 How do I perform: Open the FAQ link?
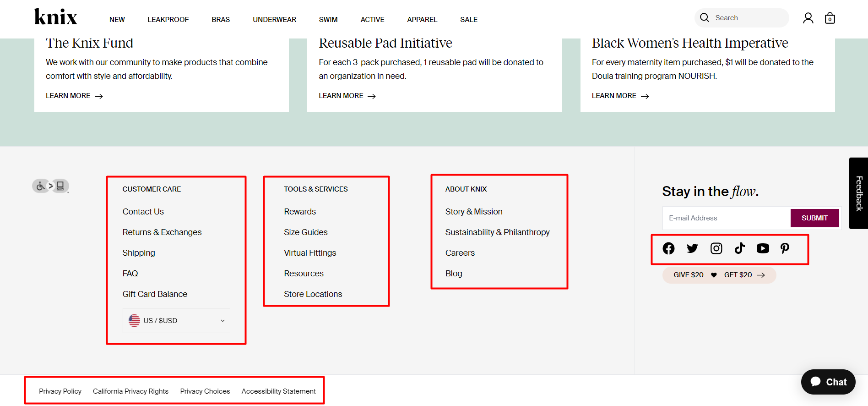click(x=130, y=274)
